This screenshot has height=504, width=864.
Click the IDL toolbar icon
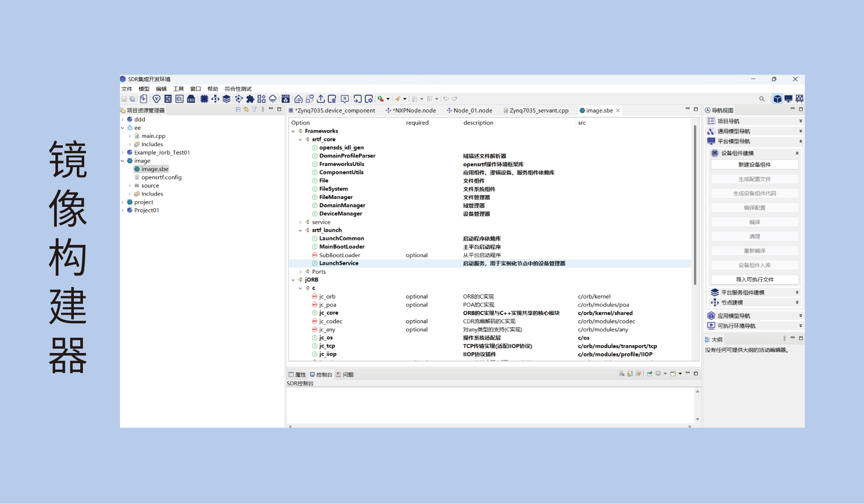tap(179, 99)
